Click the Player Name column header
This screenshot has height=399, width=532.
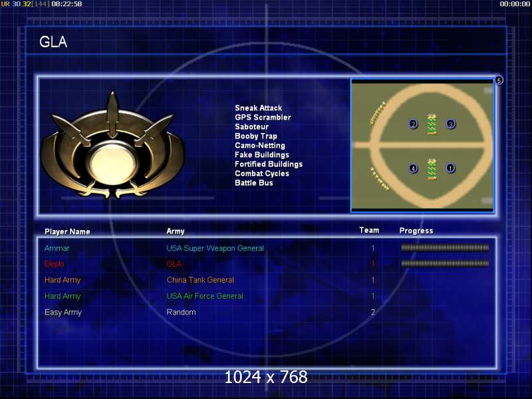[x=67, y=231]
